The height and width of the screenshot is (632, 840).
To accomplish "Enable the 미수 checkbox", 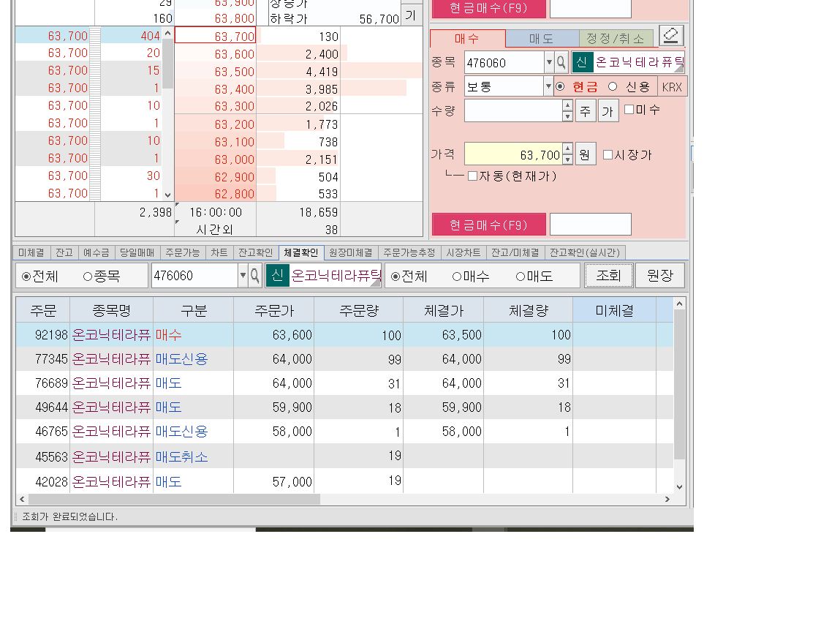I will (x=629, y=109).
